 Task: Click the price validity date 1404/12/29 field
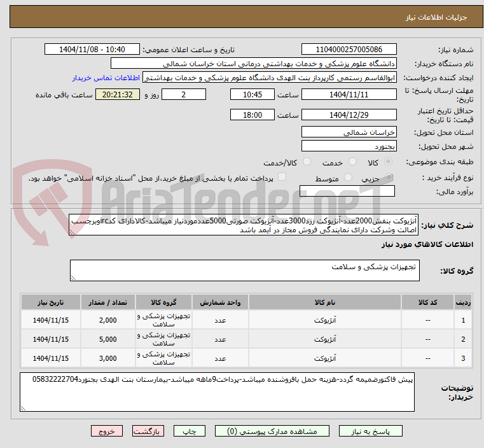(349, 115)
